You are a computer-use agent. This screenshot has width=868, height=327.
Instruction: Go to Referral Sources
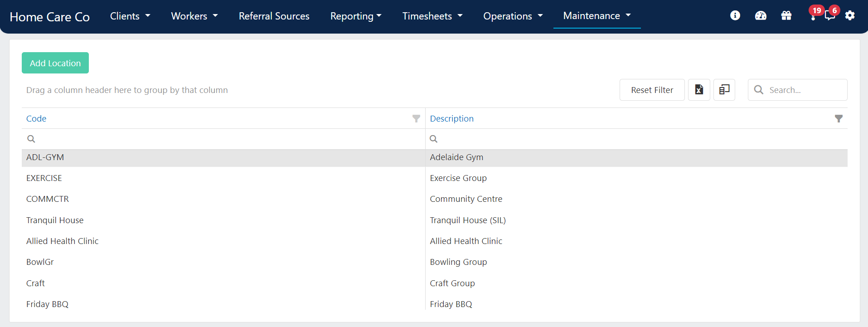[274, 16]
